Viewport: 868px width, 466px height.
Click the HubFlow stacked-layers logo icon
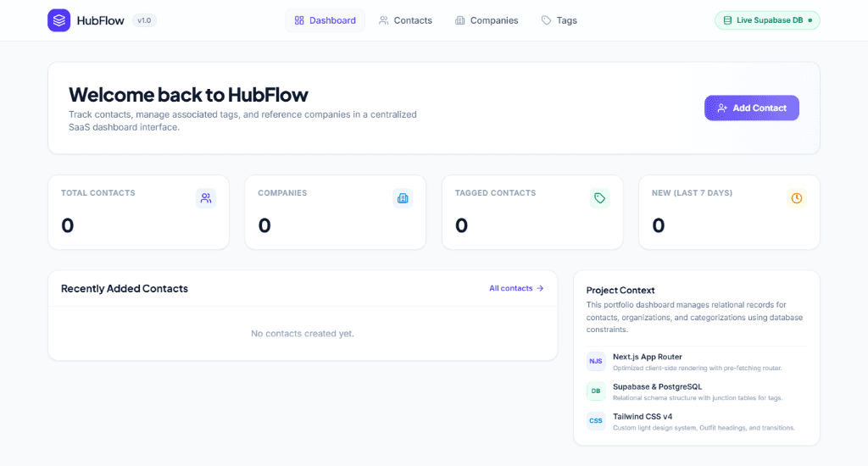[x=58, y=20]
